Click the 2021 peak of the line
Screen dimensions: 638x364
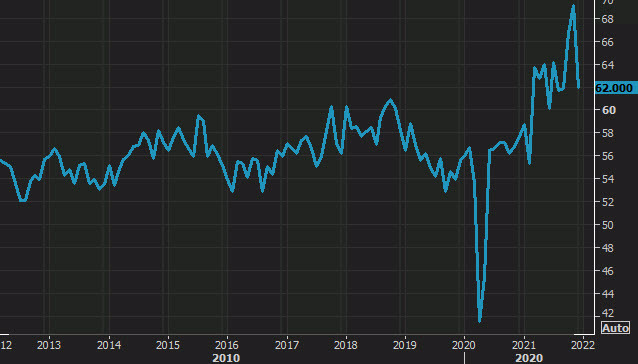pos(573,6)
